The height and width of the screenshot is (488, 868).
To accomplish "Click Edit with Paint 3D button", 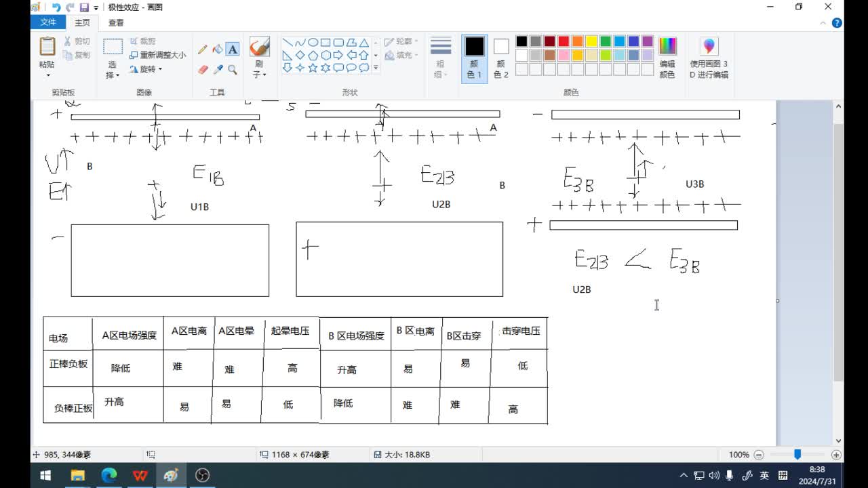I will 709,58.
